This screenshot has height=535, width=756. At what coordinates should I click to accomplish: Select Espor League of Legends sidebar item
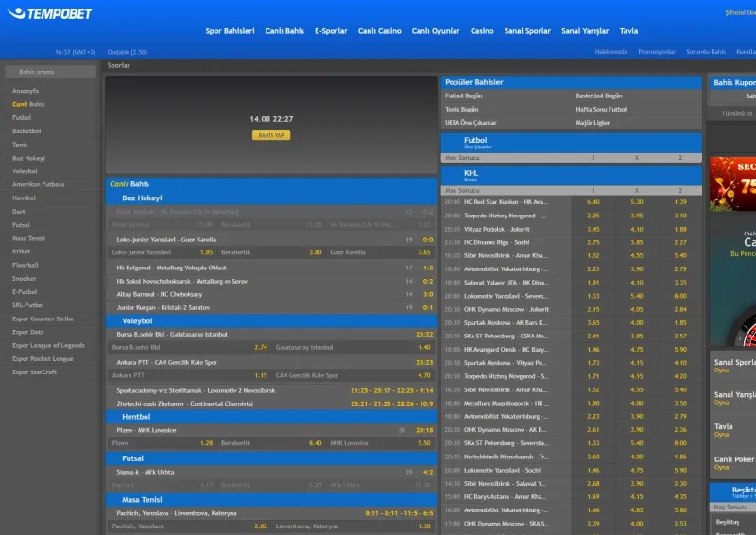click(x=48, y=345)
